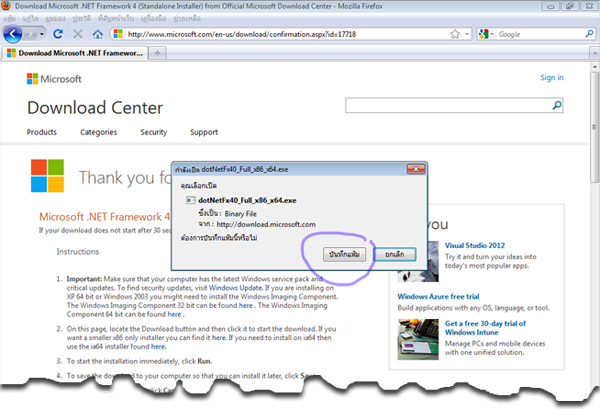Click the Save File button in download dialog
The width and height of the screenshot is (600, 409).
pos(344,254)
